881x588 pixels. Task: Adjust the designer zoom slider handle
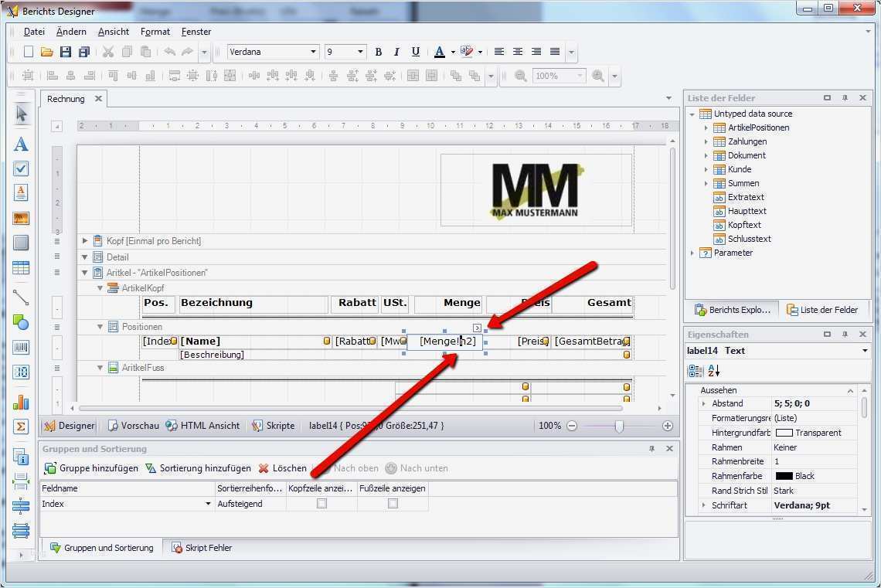619,427
